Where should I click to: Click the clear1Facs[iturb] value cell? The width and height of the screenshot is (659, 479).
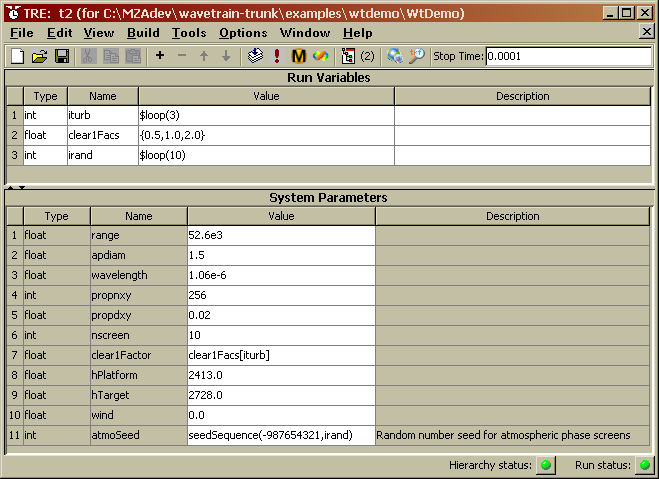281,355
